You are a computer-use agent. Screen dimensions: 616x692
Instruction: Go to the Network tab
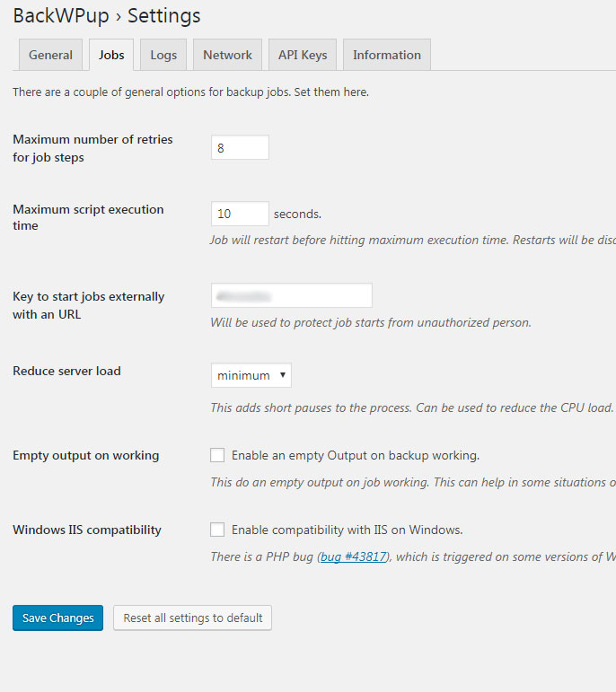pyautogui.click(x=227, y=55)
